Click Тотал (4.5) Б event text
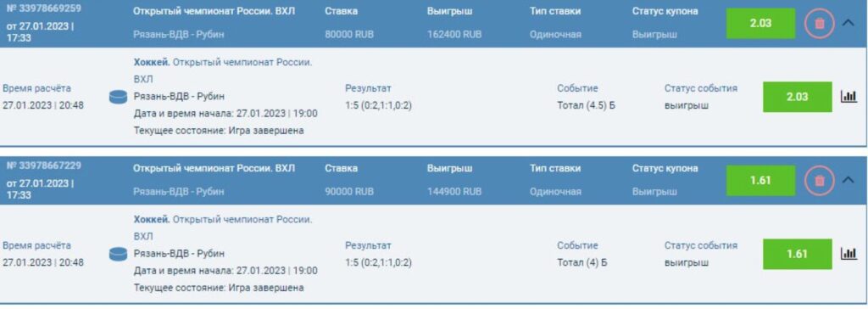868x309 pixels. tap(586, 105)
